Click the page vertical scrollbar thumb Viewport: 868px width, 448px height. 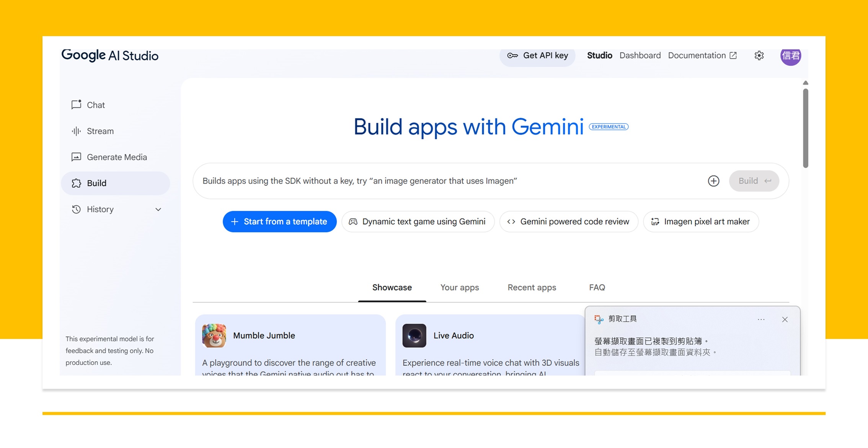(x=805, y=128)
